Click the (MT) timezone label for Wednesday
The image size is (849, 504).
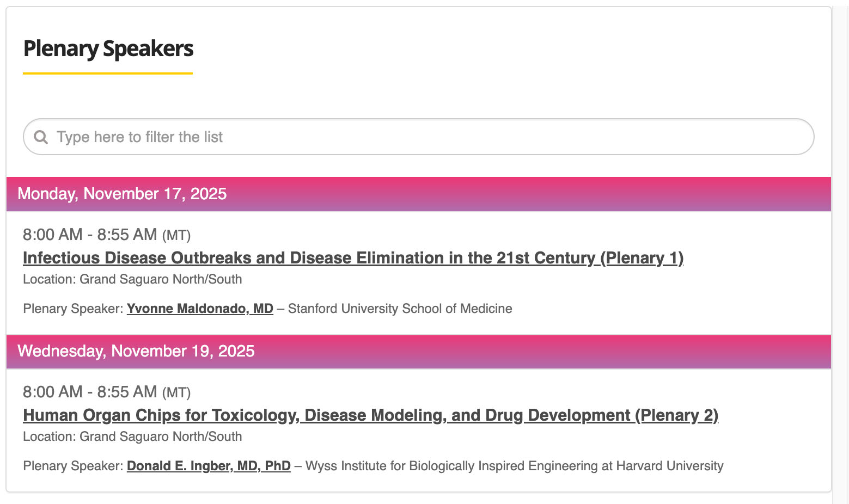click(176, 393)
